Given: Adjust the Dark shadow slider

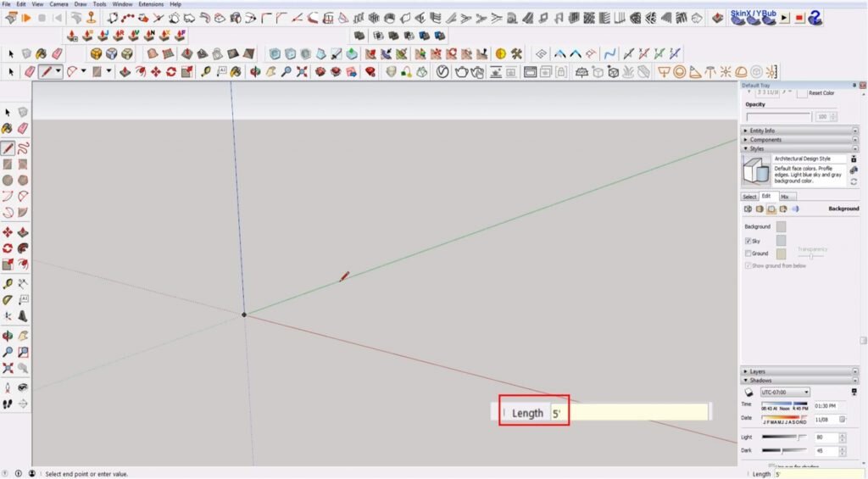Looking at the screenshot, I should [784, 451].
